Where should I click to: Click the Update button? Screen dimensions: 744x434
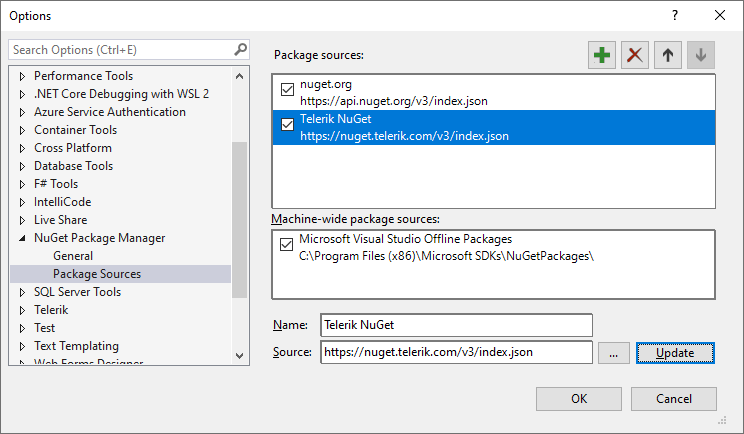click(675, 353)
